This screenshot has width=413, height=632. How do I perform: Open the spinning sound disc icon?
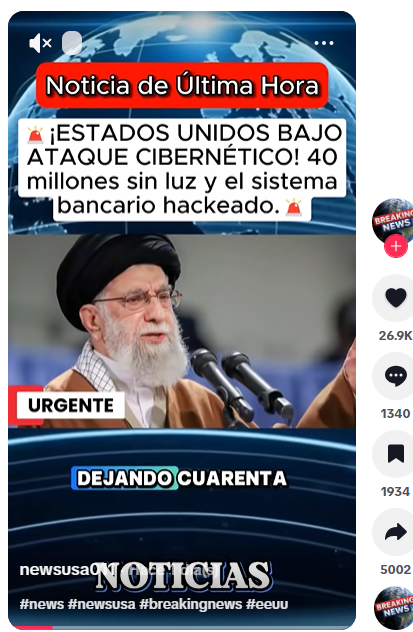(394, 608)
